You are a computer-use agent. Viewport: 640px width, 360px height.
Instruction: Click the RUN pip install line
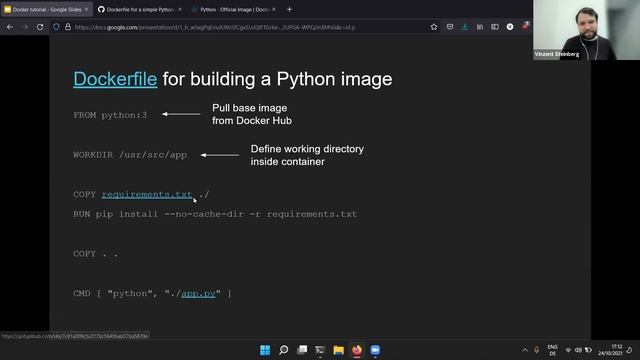click(x=215, y=214)
